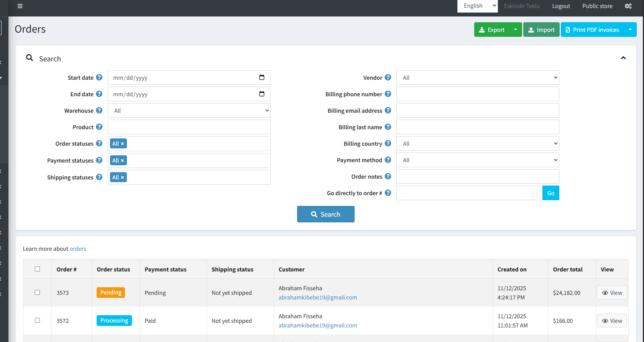Click the blue Search button

point(325,214)
